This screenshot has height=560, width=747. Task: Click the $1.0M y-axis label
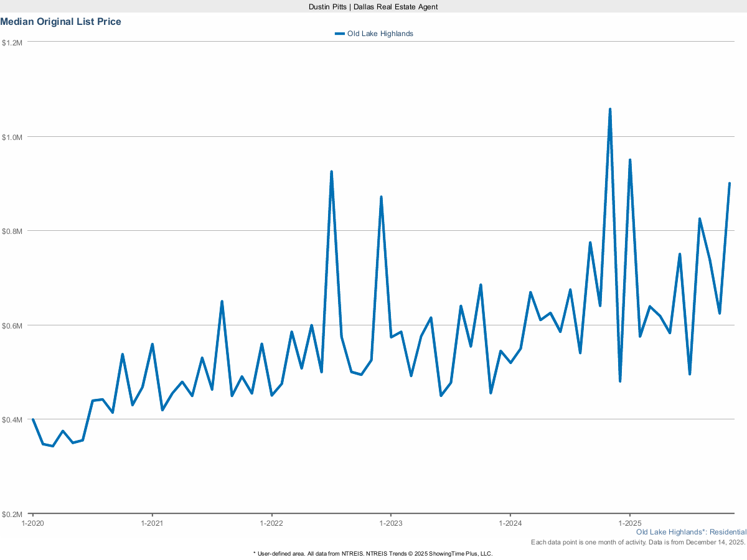(12, 137)
